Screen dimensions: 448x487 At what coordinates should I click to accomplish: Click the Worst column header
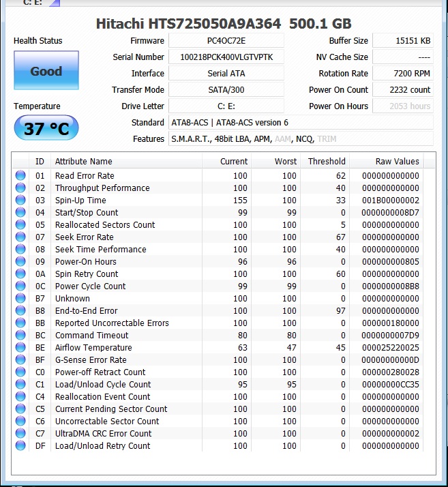pyautogui.click(x=275, y=161)
